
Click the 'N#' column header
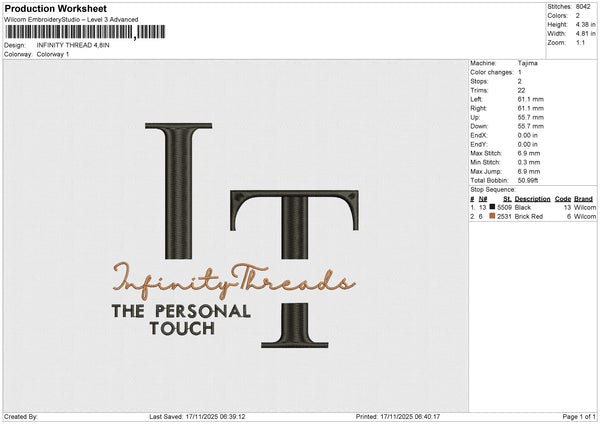coord(483,199)
